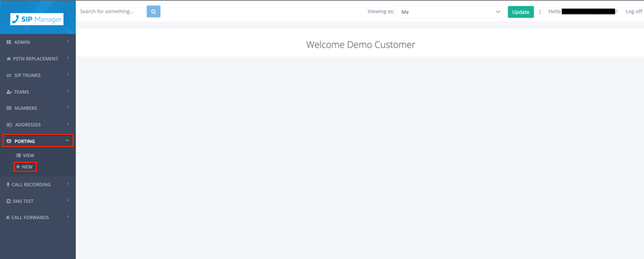Open PSTN REPLACEMENT menu item
The width and height of the screenshot is (644, 259).
point(38,59)
